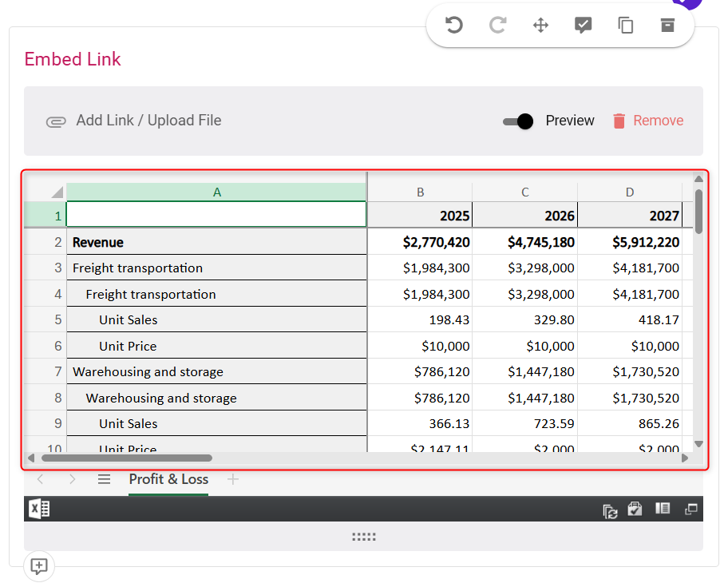Add a new sheet with the plus button
This screenshot has height=583, width=728.
[x=233, y=480]
